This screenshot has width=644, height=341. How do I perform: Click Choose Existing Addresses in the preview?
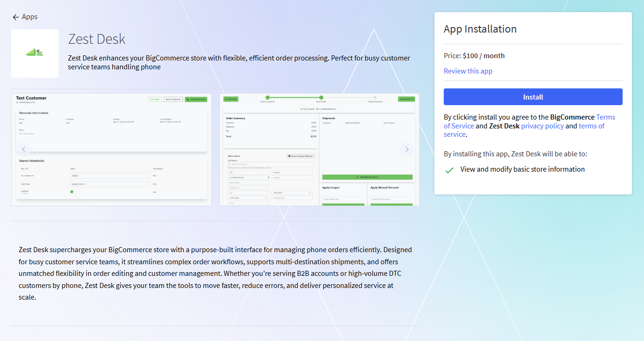[x=300, y=156]
